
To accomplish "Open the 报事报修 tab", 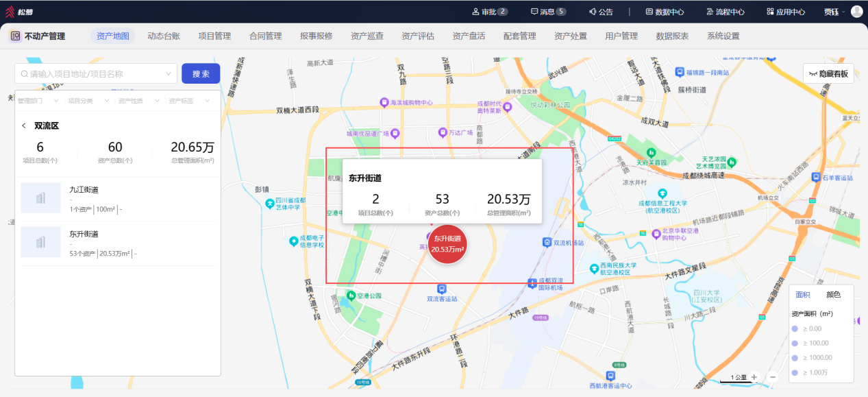I will coord(317,36).
